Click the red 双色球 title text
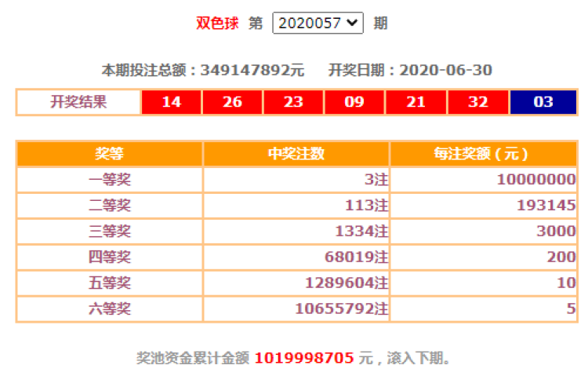 tap(218, 23)
